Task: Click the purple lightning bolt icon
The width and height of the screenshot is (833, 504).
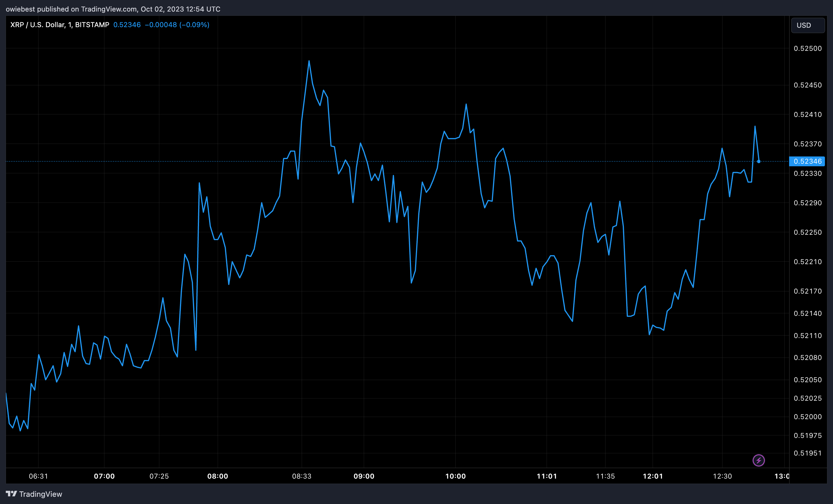Action: click(x=758, y=460)
